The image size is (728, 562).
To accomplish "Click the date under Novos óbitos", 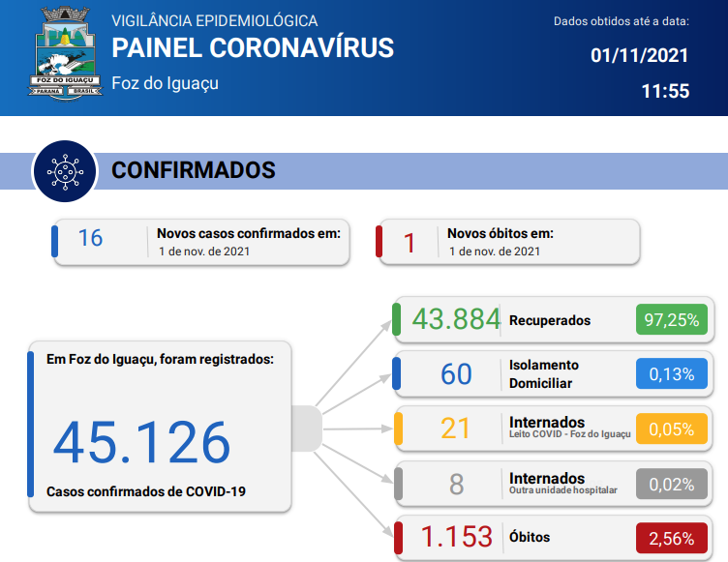I will point(495,251).
